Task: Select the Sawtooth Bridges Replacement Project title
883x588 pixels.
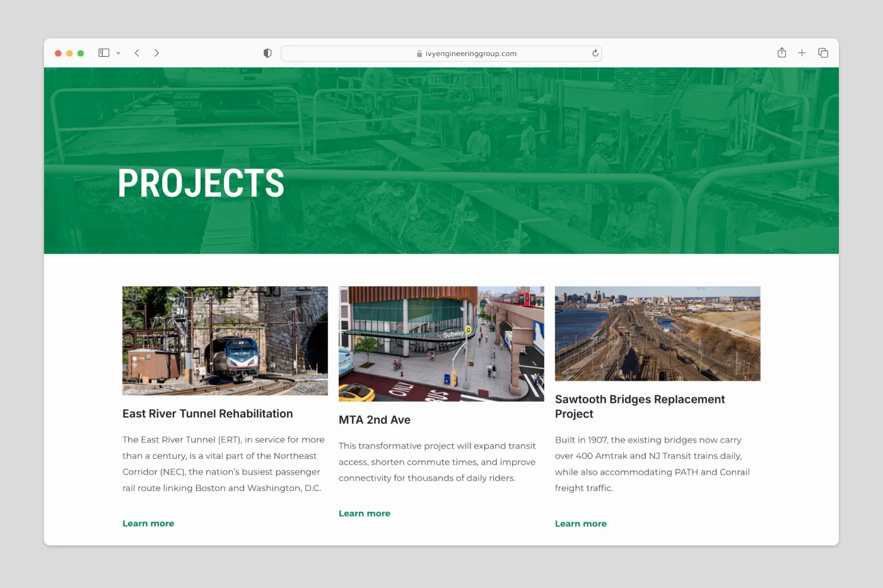Action: click(640, 406)
